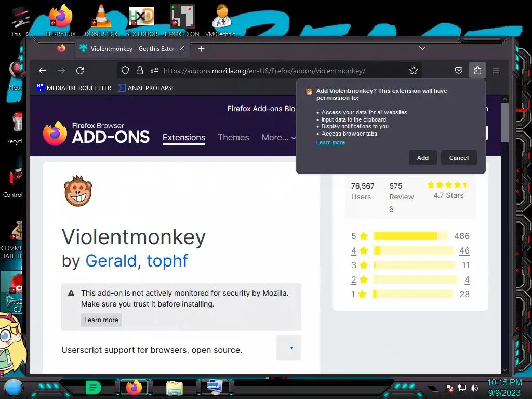
Task: Open the 28 one-star review count
Action: pyautogui.click(x=464, y=294)
